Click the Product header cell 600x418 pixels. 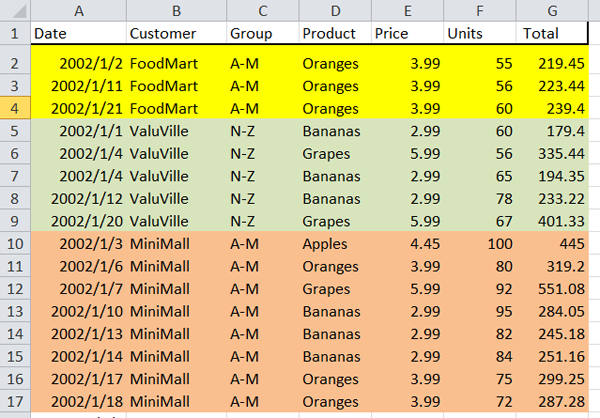(x=334, y=33)
